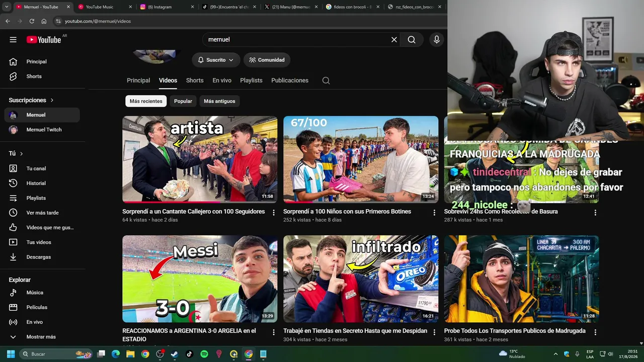Switch to the channel Principal tab
This screenshot has height=362, width=644.
(x=138, y=80)
